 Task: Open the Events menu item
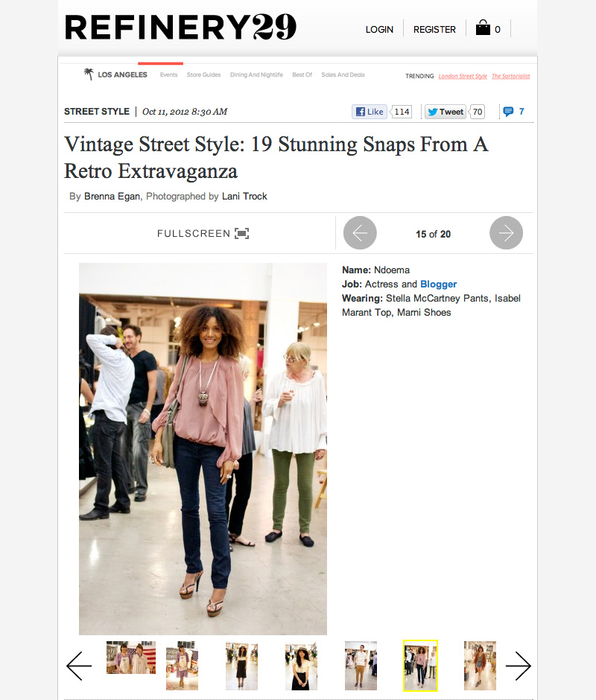tap(169, 75)
